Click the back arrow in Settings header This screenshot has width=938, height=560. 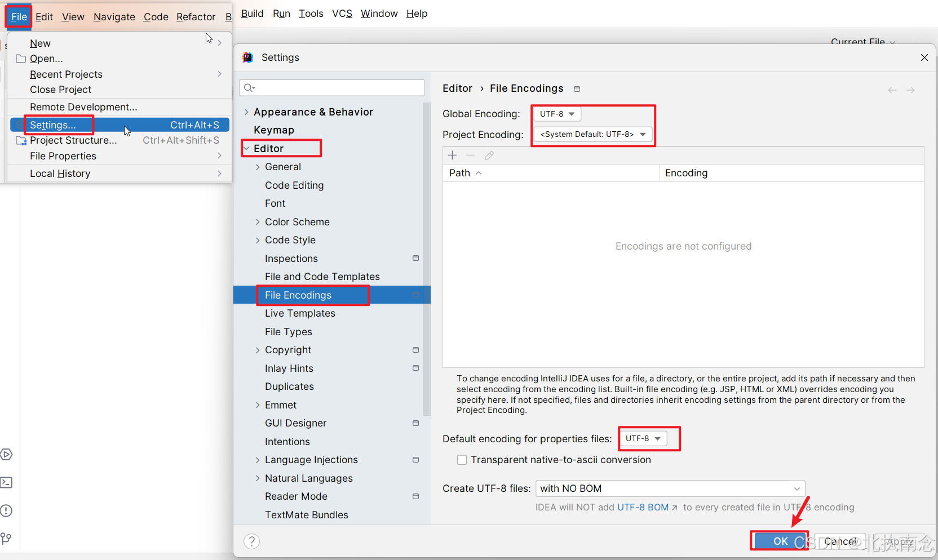(892, 90)
